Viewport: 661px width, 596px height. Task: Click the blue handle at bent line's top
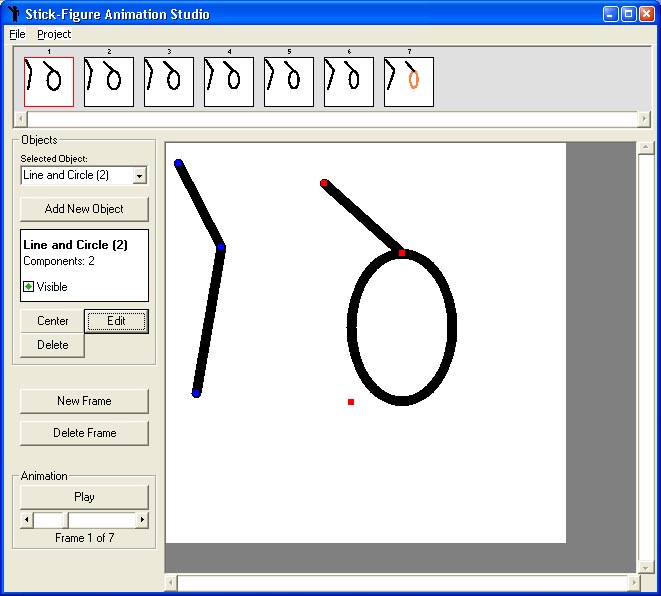pos(178,163)
